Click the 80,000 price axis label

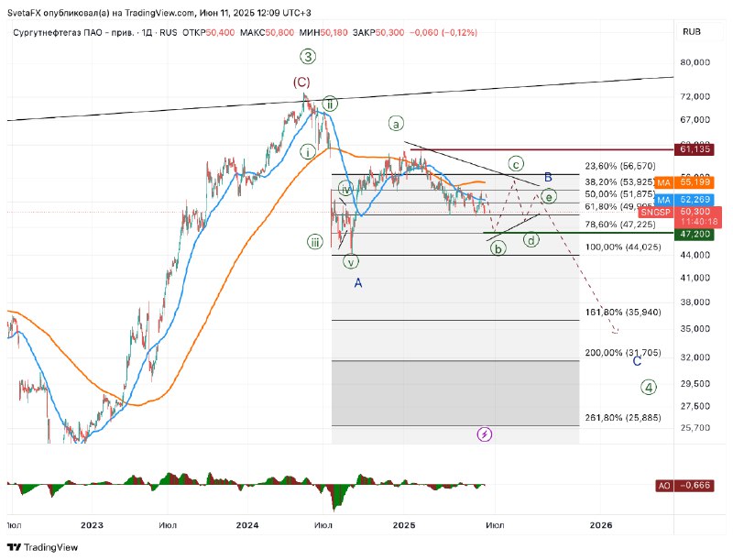(x=695, y=62)
